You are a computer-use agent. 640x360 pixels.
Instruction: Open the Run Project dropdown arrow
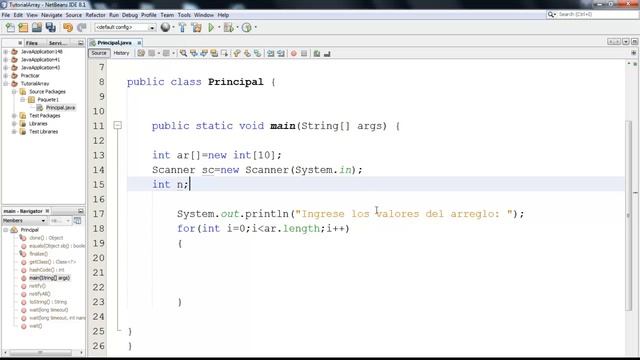(x=219, y=27)
